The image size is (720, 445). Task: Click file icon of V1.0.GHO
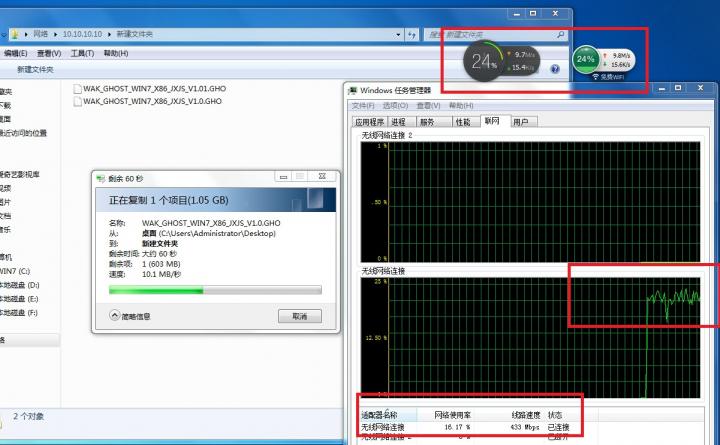tap(78, 101)
